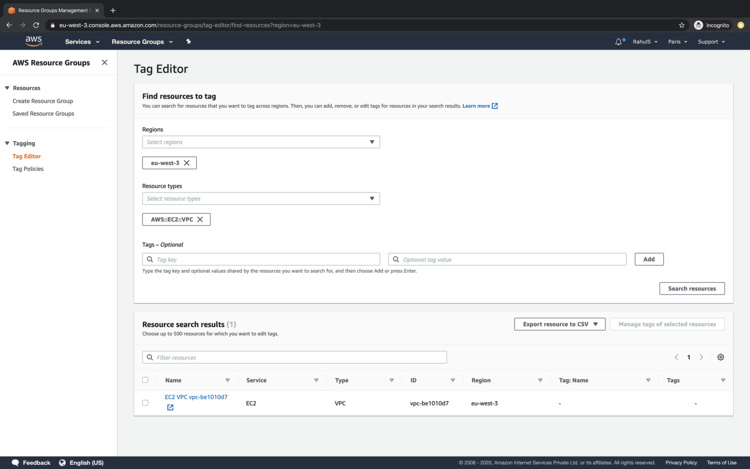The image size is (750, 469).
Task: Open the notifications bell icon
Action: [619, 42]
